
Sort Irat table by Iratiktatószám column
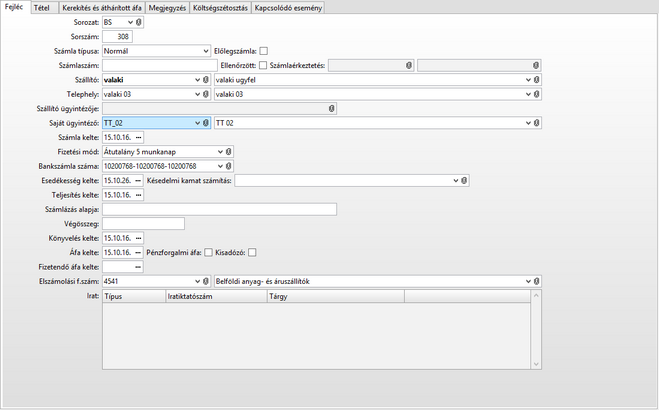tap(217, 296)
